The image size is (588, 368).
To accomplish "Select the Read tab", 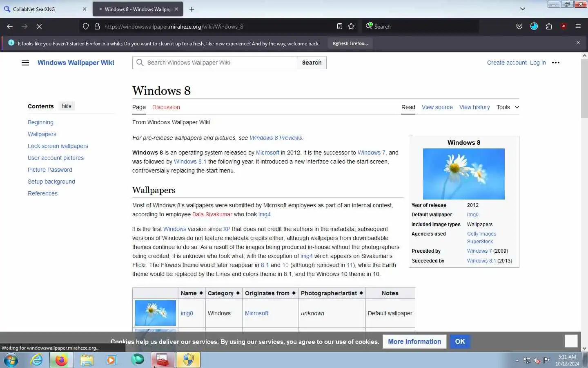I will (408, 107).
